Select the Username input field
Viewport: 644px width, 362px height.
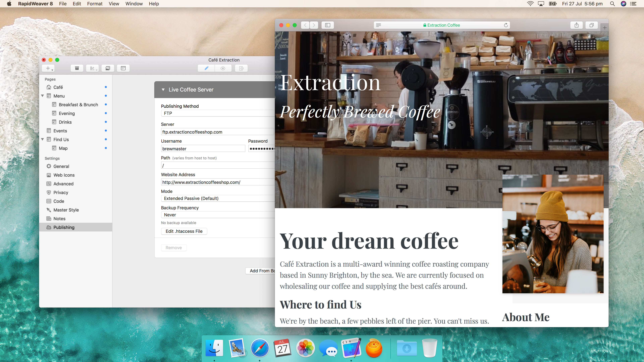203,148
